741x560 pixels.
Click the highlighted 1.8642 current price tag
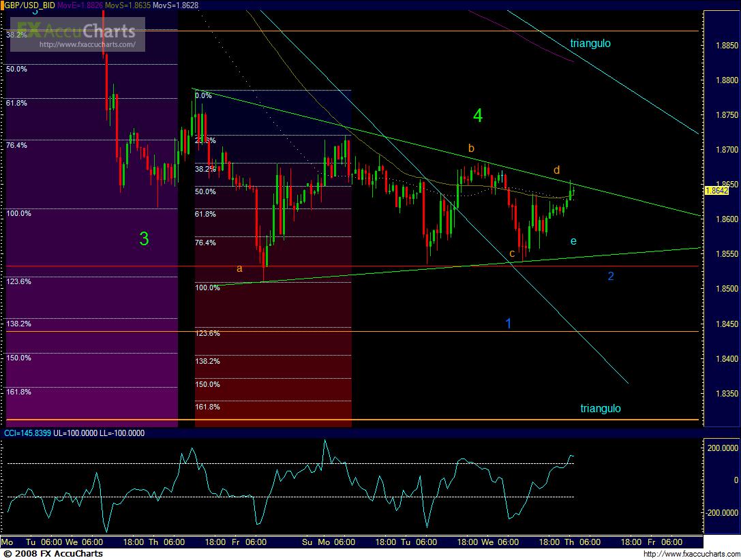pos(716,191)
